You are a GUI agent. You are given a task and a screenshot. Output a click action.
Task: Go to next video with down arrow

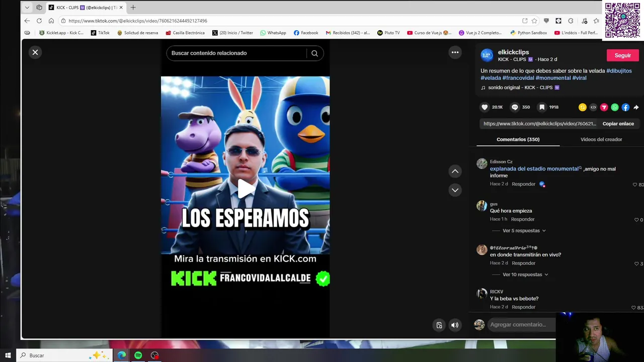[x=455, y=190]
